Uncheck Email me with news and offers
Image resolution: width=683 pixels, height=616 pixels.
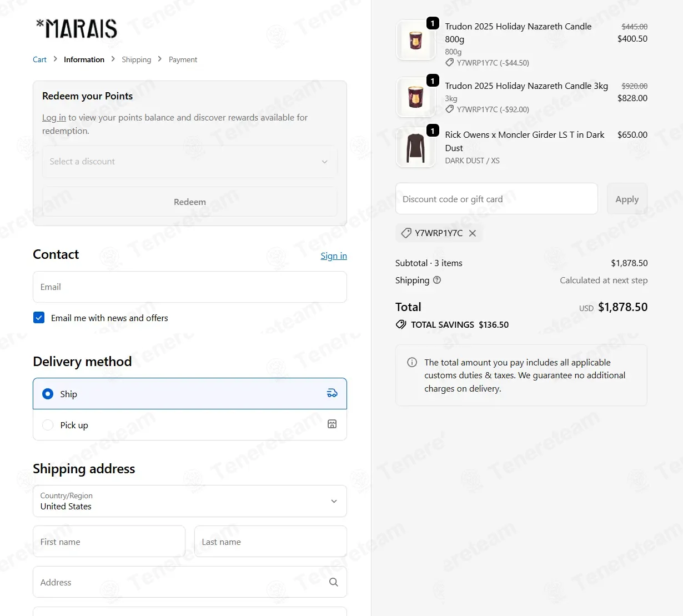coord(39,318)
